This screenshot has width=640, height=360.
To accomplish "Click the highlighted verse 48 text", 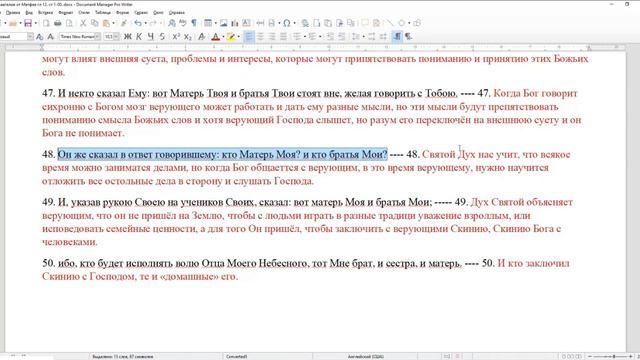I will click(x=222, y=154).
